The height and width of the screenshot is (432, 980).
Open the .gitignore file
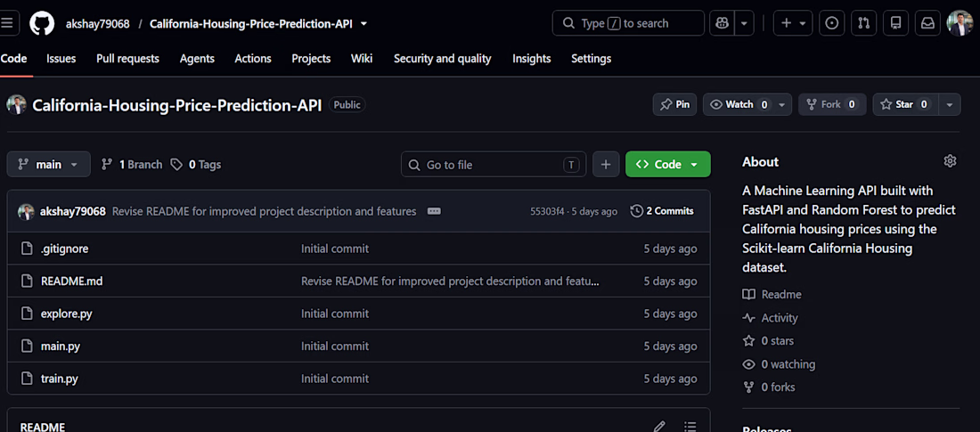click(x=64, y=249)
